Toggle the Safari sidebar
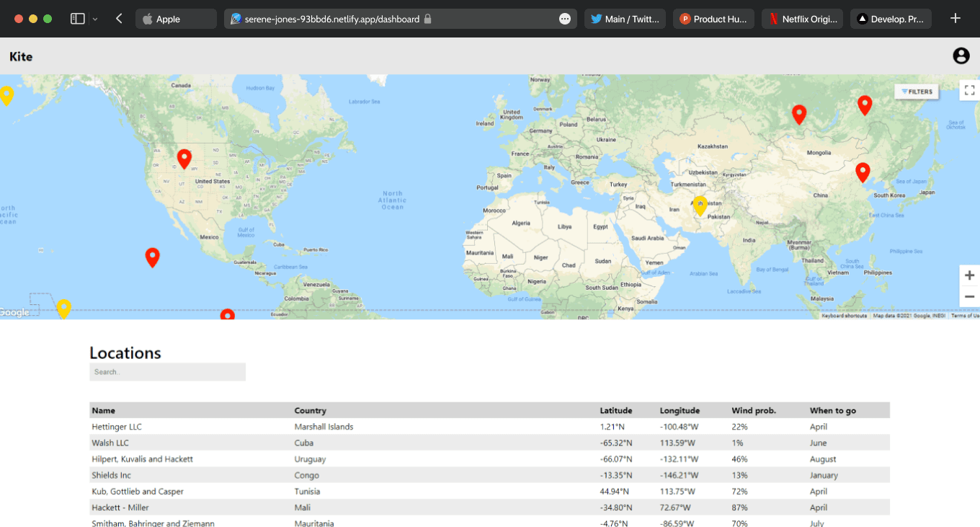The width and height of the screenshot is (980, 527). [x=77, y=19]
